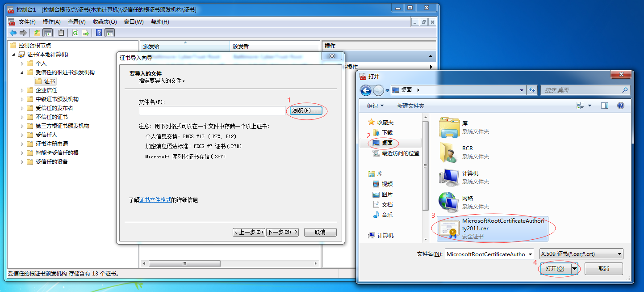
Task: Click the clipboard Paste icon in console toolbar
Action: pyautogui.click(x=61, y=33)
